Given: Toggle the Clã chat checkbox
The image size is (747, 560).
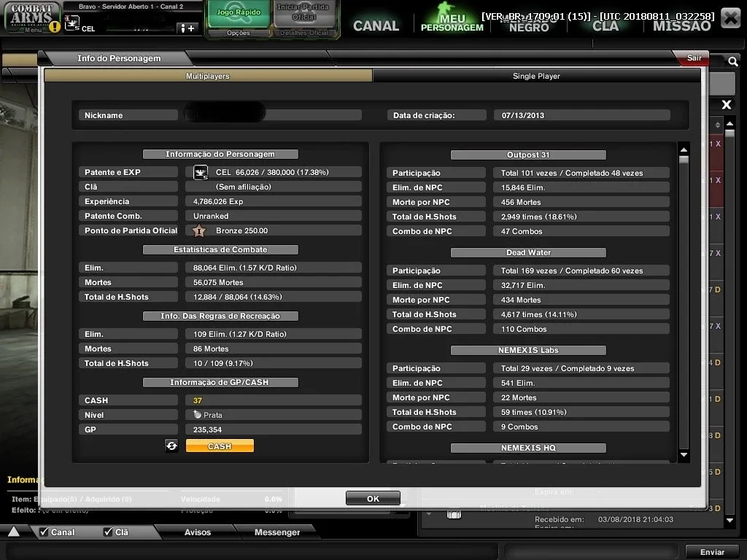Looking at the screenshot, I should 108,532.
